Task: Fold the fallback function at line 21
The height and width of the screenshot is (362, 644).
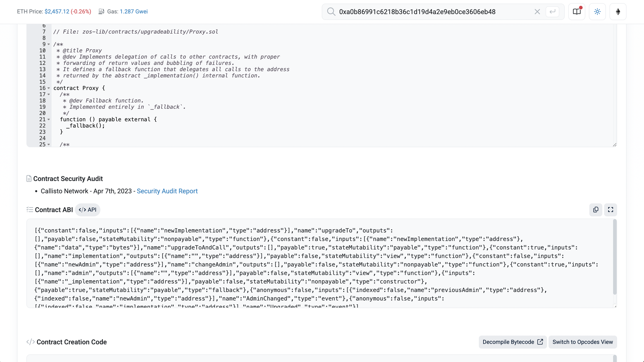Action: click(49, 119)
